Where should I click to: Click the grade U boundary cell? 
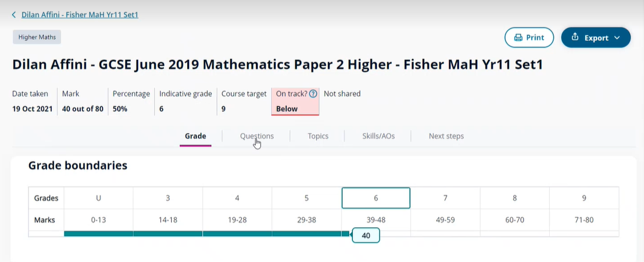coord(98,198)
